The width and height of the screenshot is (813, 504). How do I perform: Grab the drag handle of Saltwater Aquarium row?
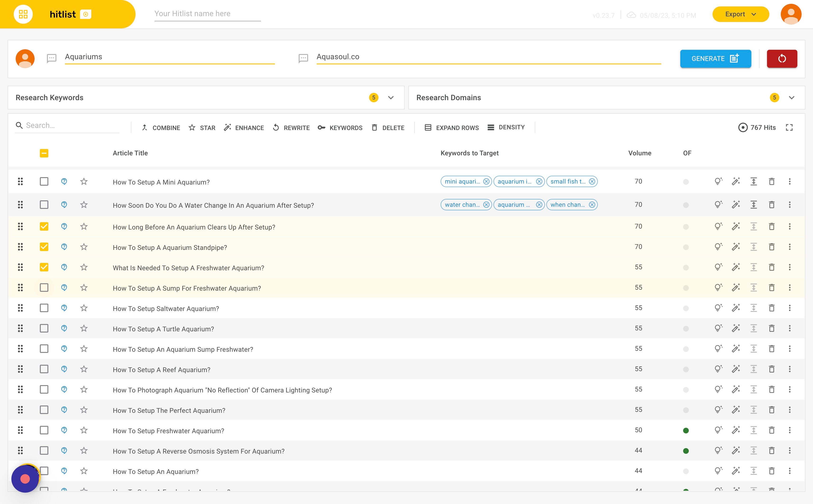(x=20, y=308)
